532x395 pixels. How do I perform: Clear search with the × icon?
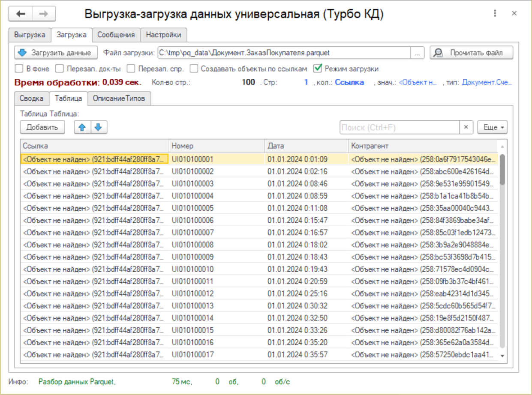[x=466, y=127]
